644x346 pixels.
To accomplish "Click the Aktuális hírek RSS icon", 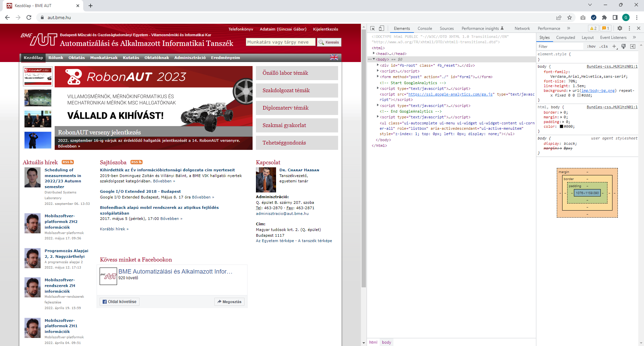I will [67, 162].
